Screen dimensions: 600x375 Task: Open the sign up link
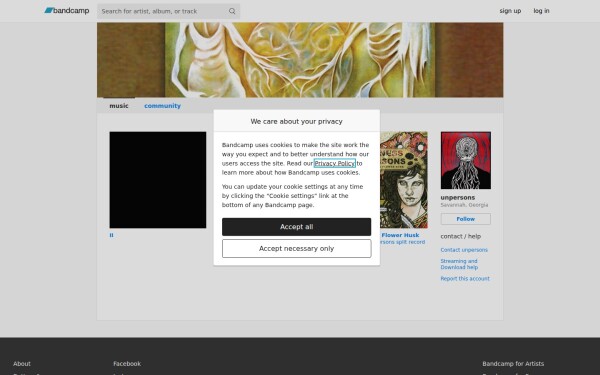(510, 11)
